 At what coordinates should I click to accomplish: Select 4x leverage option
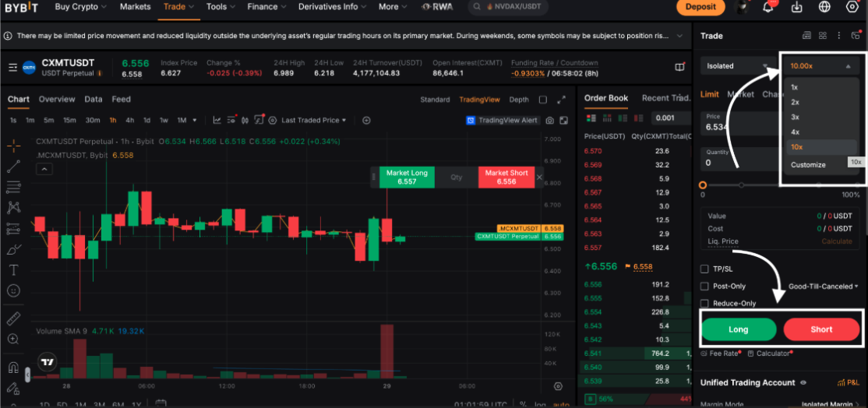pos(821,132)
